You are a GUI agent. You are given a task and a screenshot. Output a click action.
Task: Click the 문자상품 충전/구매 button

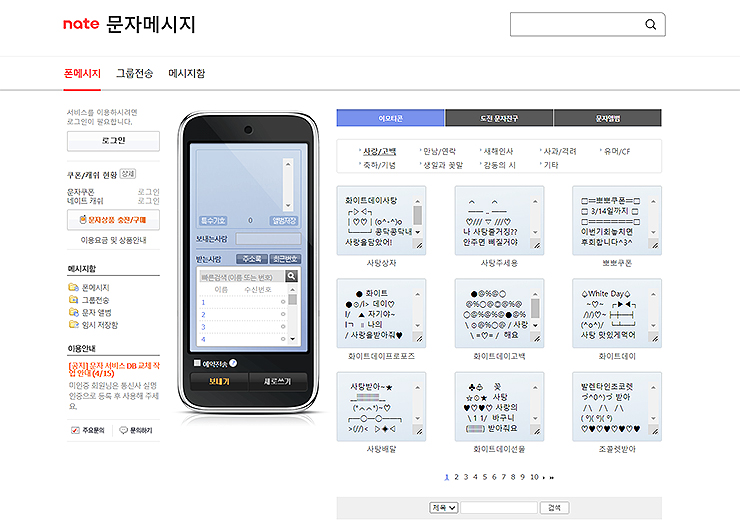pos(113,220)
